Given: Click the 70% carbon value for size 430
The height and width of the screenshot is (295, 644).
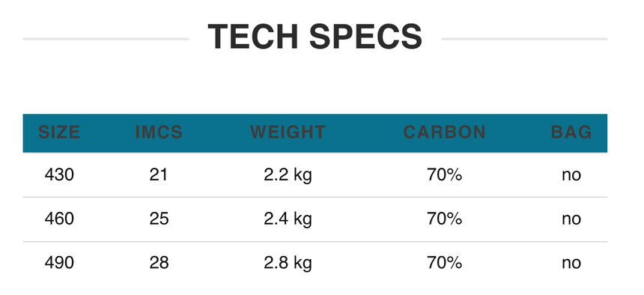Looking at the screenshot, I should point(445,175).
